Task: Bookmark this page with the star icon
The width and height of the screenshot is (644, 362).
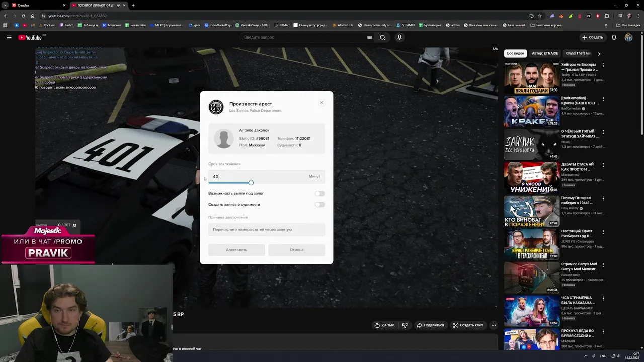Action: pyautogui.click(x=540, y=16)
